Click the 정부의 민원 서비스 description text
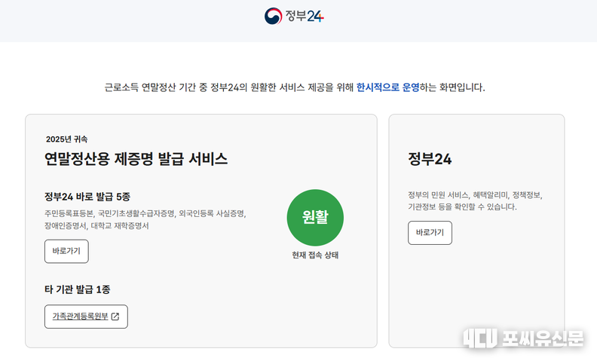Image resolution: width=597 pixels, height=364 pixels. pyautogui.click(x=475, y=194)
